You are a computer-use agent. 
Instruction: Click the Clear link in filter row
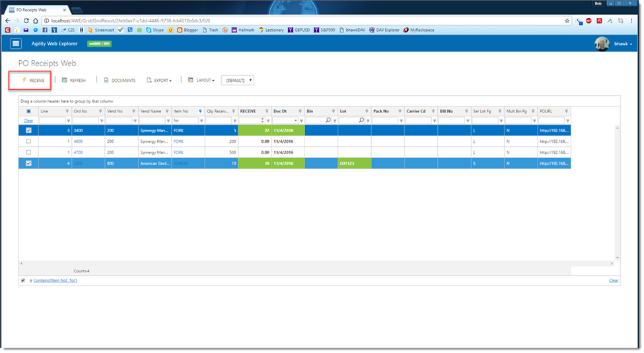point(28,121)
